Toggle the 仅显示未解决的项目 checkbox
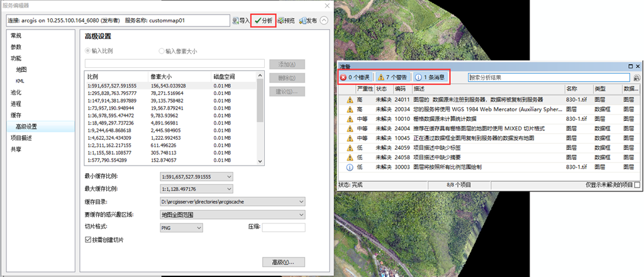 (637, 185)
